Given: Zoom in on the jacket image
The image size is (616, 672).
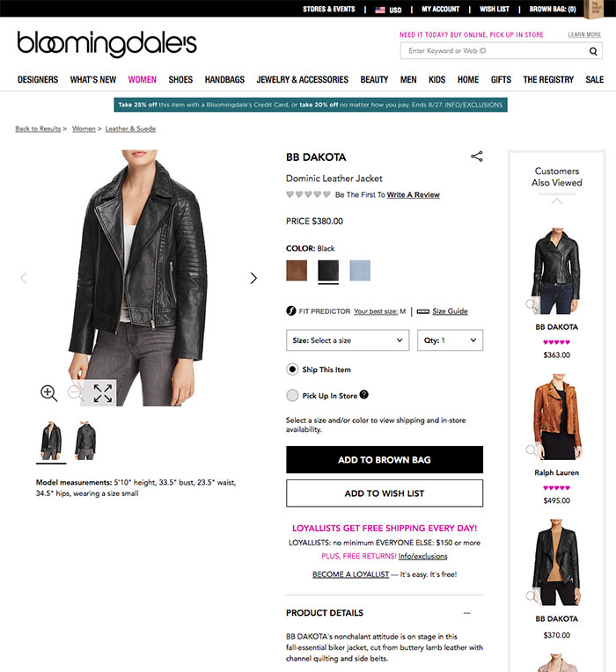Looking at the screenshot, I should (x=49, y=393).
